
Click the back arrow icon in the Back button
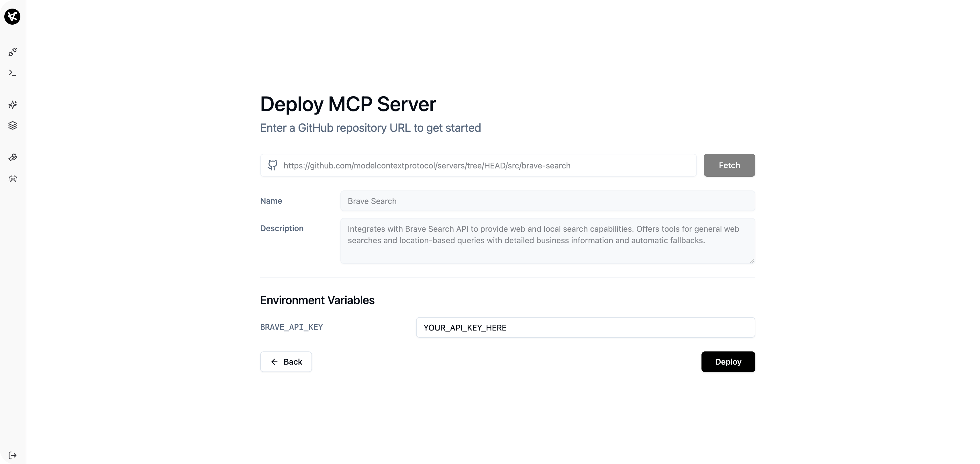point(274,362)
